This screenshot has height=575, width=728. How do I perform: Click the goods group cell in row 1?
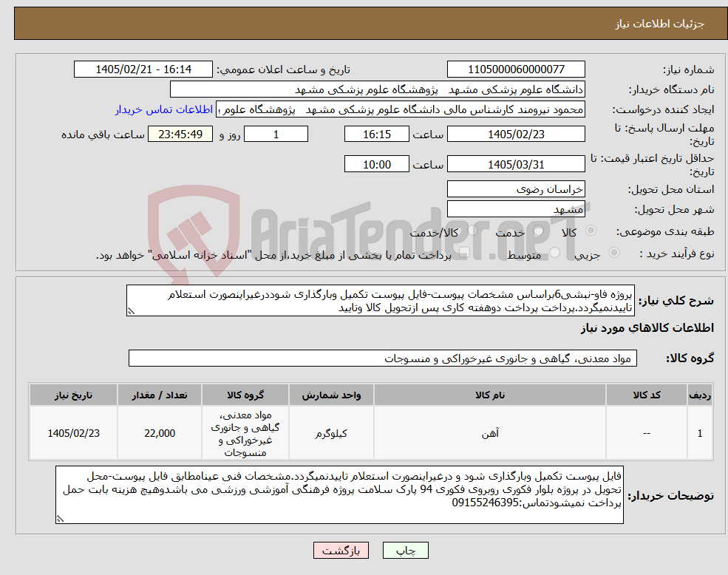(x=245, y=433)
